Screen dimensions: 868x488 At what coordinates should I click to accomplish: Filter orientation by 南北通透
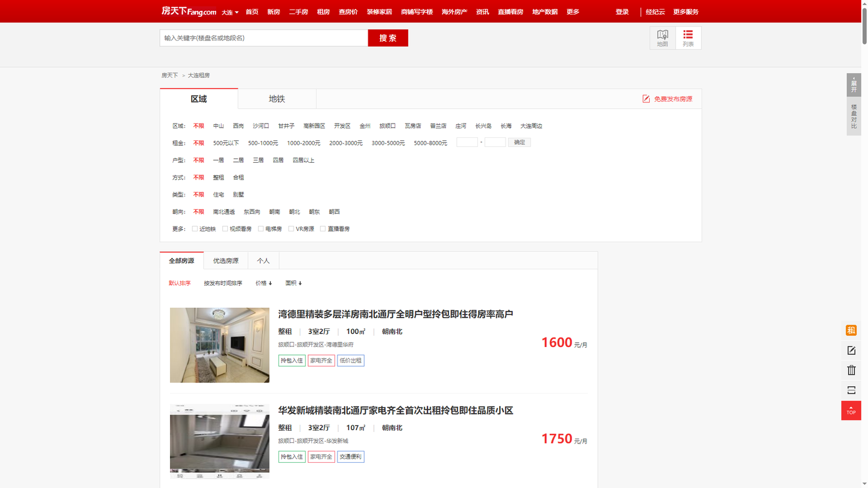pos(224,212)
